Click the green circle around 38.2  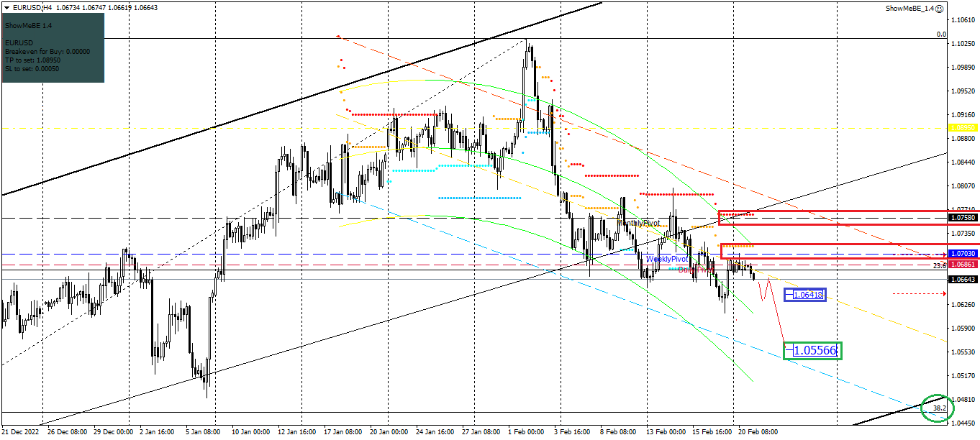[x=938, y=408]
